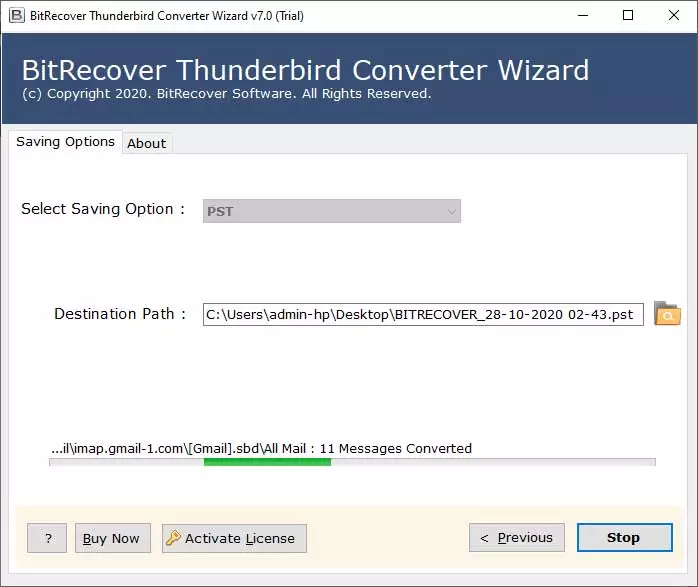Go back with the Previous button

[516, 538]
